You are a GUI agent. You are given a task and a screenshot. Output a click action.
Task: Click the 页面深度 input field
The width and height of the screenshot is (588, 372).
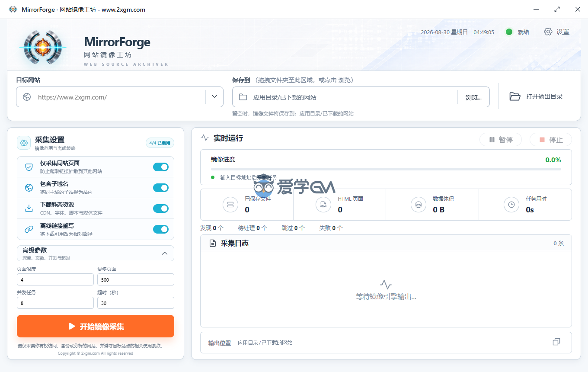pyautogui.click(x=55, y=279)
